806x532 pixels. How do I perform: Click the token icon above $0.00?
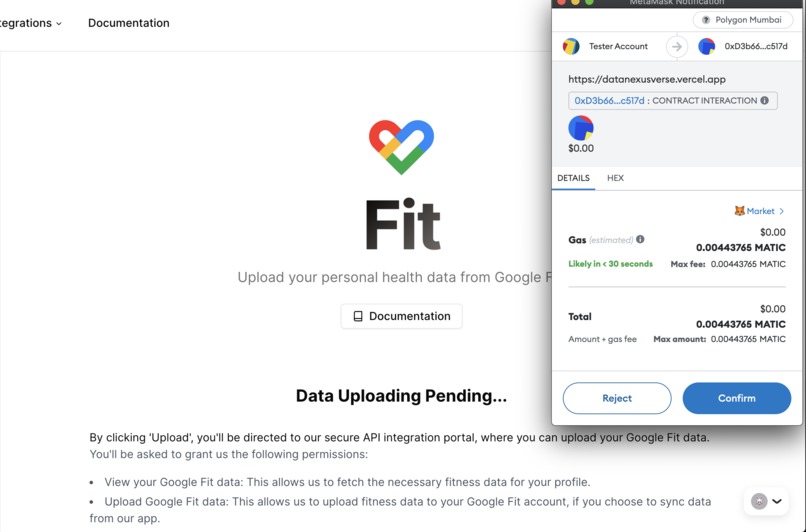[x=581, y=128]
